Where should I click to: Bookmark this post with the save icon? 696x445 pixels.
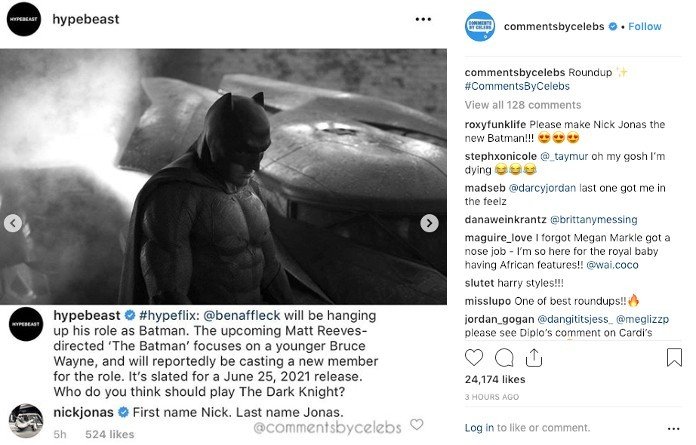(674, 357)
